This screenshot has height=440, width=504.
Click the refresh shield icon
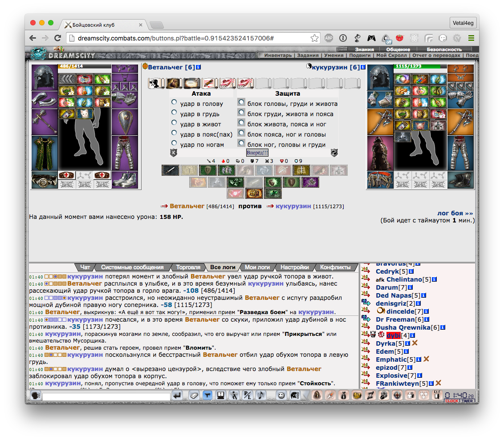(334, 153)
